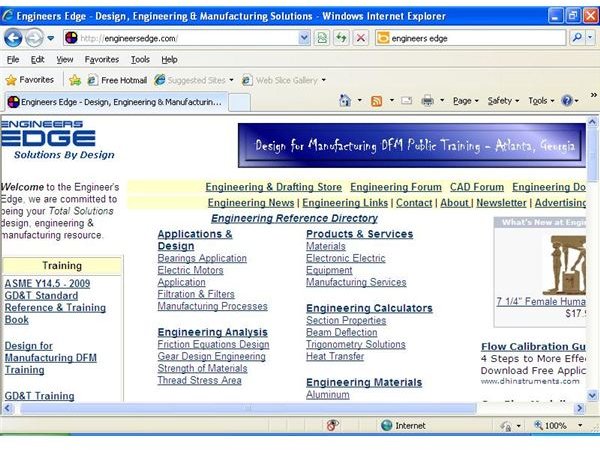This screenshot has width=600, height=450.
Task: Click the browser Back arrow button
Action: pyautogui.click(x=13, y=38)
